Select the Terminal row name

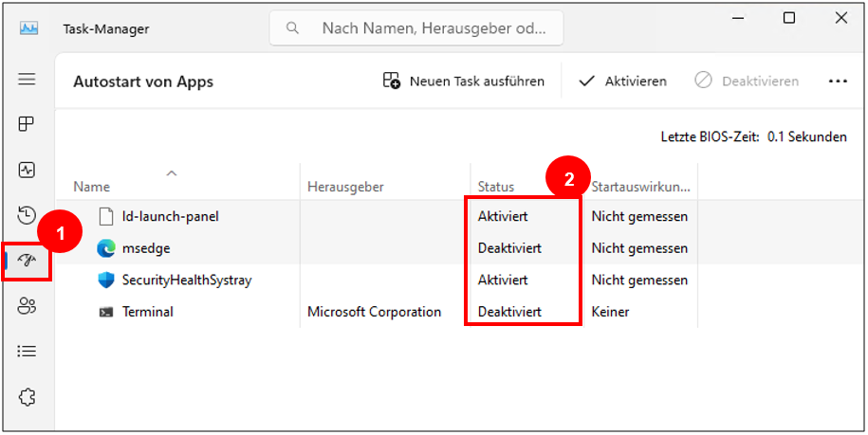(x=148, y=313)
